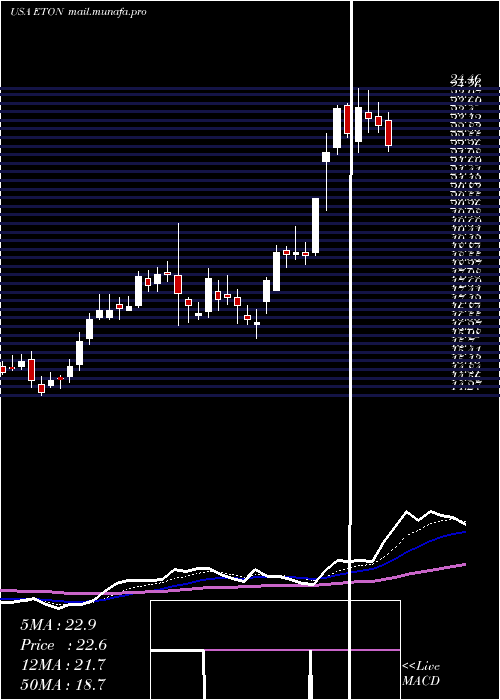Click the "USA ETON" chart title

click(x=38, y=12)
